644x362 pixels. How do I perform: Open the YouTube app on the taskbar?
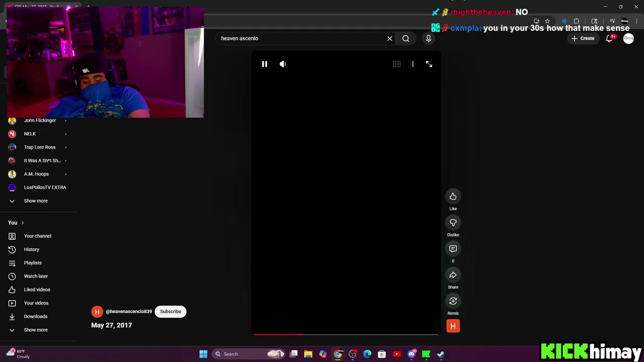click(396, 354)
